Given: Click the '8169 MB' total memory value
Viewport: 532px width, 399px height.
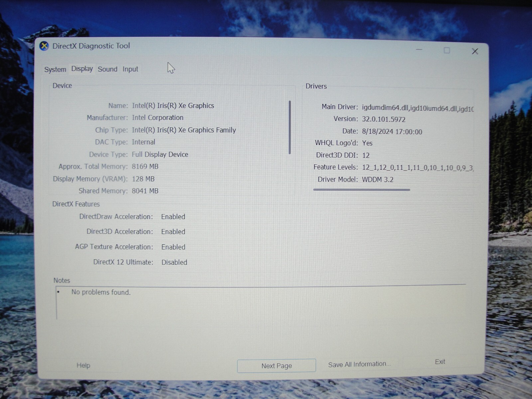Looking at the screenshot, I should point(145,167).
